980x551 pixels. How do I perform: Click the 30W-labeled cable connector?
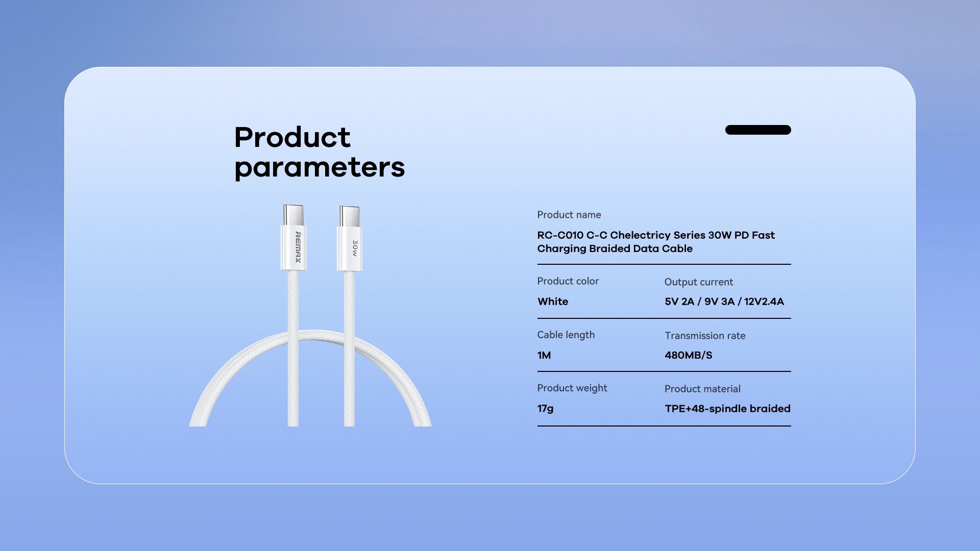point(350,239)
